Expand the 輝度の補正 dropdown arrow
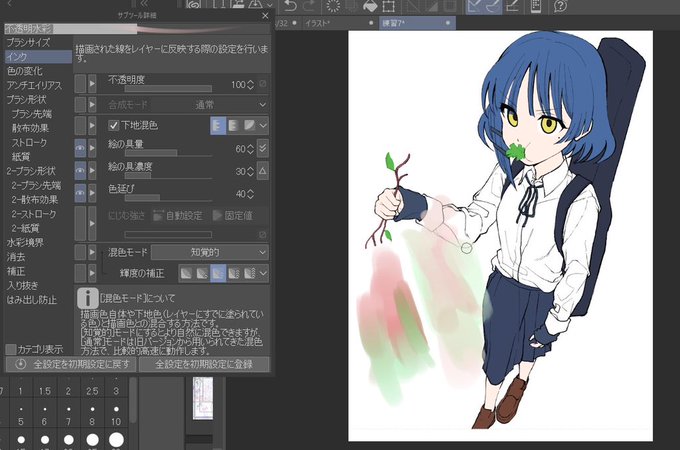Screen dimensions: 680x450 pyautogui.click(x=263, y=274)
